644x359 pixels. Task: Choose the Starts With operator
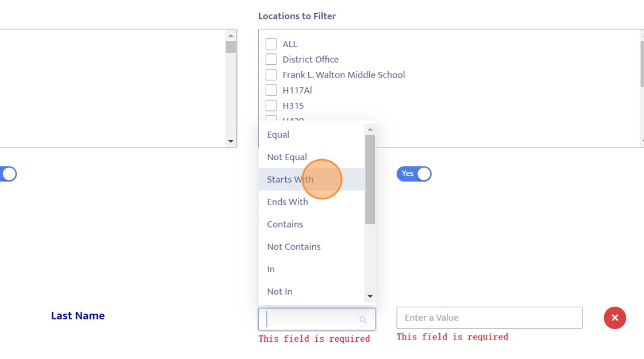(290, 179)
